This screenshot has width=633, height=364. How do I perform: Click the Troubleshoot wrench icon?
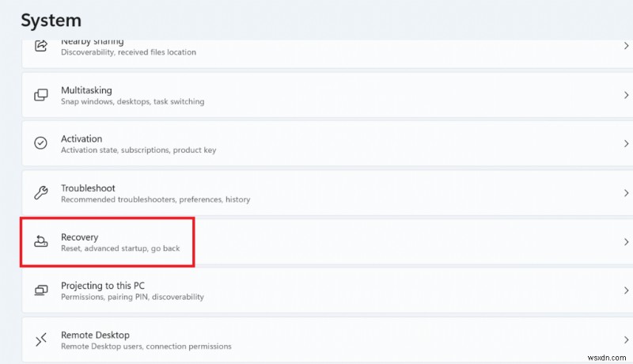[41, 192]
